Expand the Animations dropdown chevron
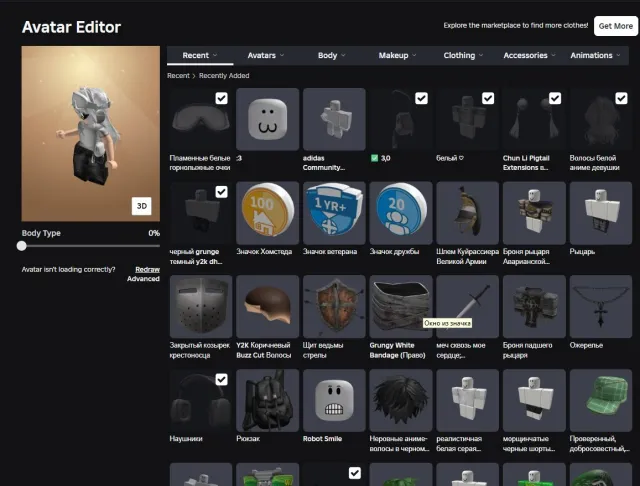This screenshot has width=640, height=486. [619, 55]
